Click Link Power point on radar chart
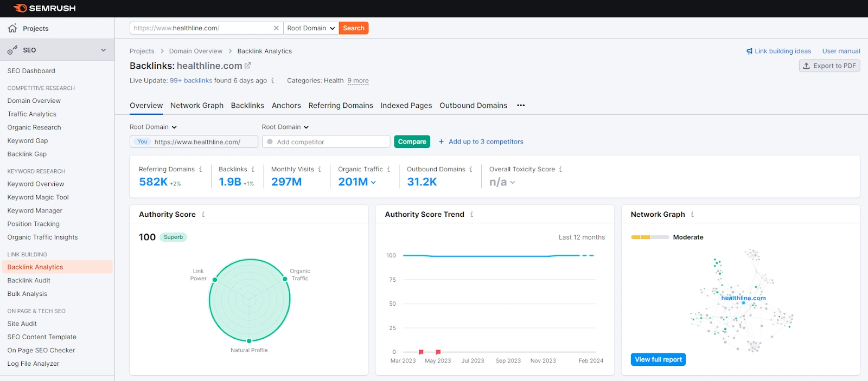The height and width of the screenshot is (381, 868). click(215, 280)
